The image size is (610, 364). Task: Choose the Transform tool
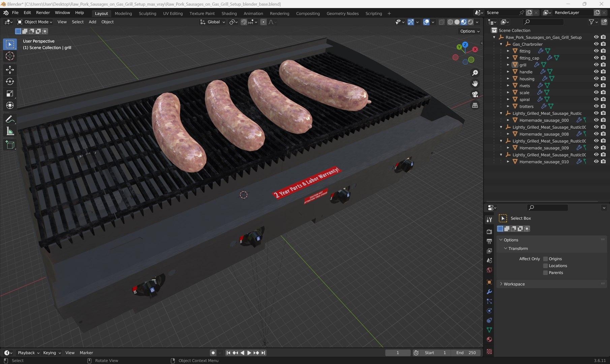tap(10, 105)
